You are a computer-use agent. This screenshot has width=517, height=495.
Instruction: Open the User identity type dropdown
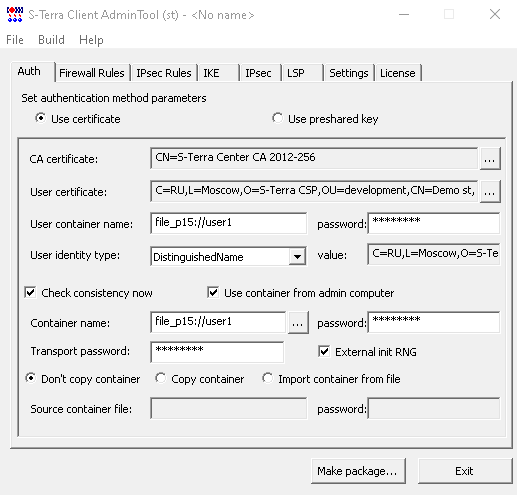point(297,257)
